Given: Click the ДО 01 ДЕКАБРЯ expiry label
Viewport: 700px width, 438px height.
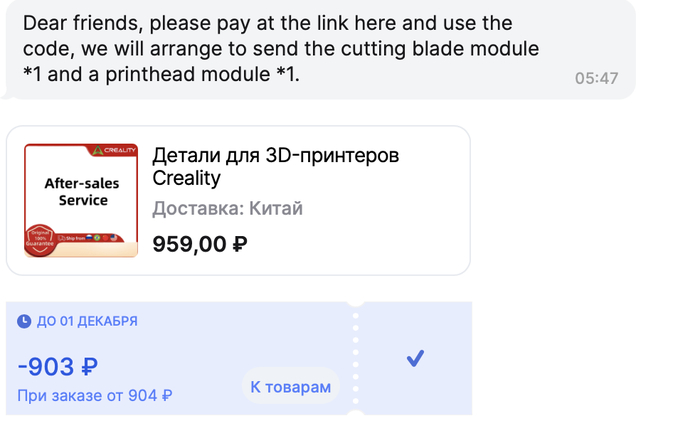Looking at the screenshot, I should click(87, 321).
